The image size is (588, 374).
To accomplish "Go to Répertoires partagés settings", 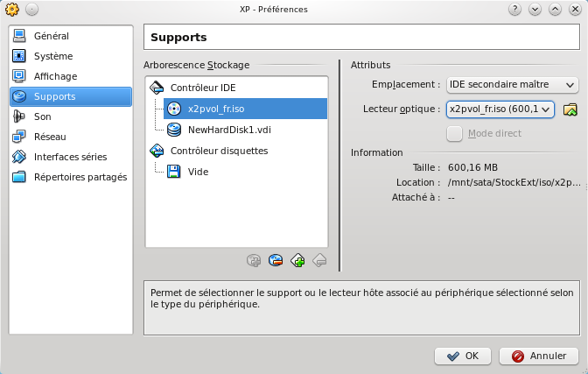I will [80, 177].
